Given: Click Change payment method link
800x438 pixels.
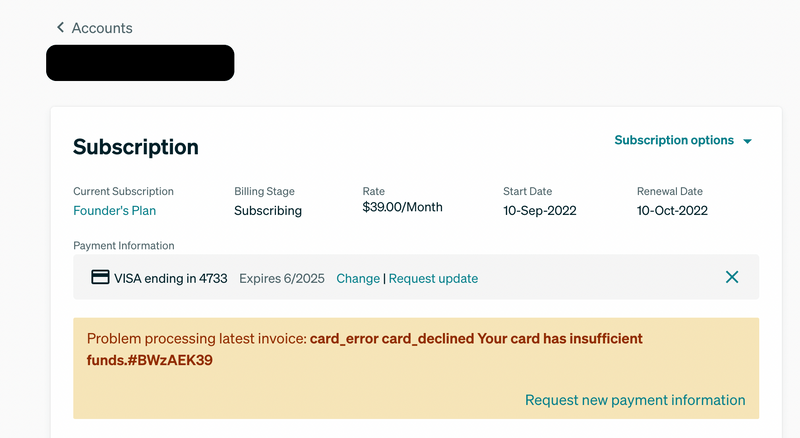Looking at the screenshot, I should 358,278.
